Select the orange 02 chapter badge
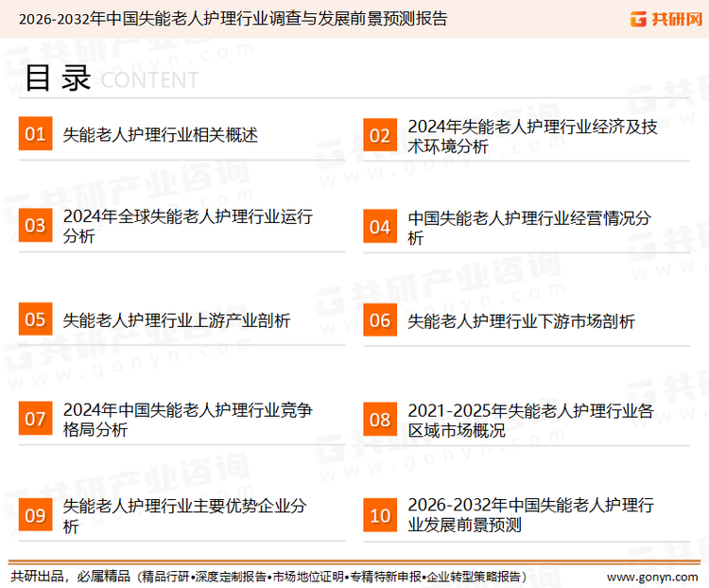709x588 pixels. (x=380, y=135)
